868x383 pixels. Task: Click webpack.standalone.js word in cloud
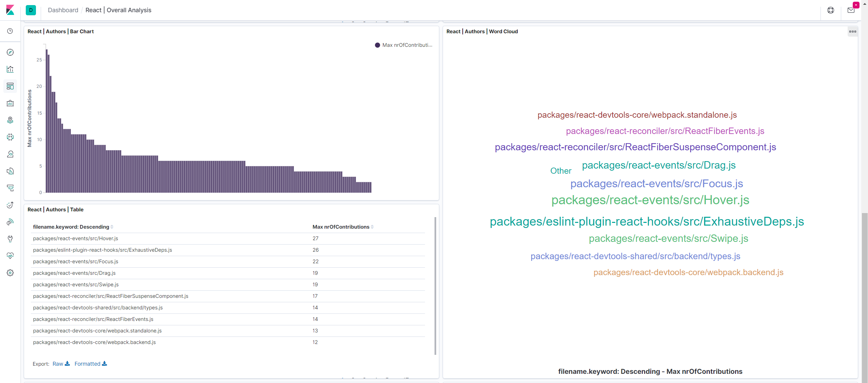(637, 115)
